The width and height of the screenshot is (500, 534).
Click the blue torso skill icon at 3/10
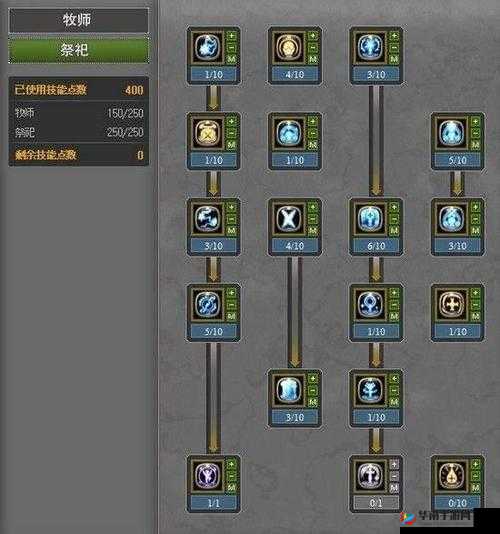(288, 389)
